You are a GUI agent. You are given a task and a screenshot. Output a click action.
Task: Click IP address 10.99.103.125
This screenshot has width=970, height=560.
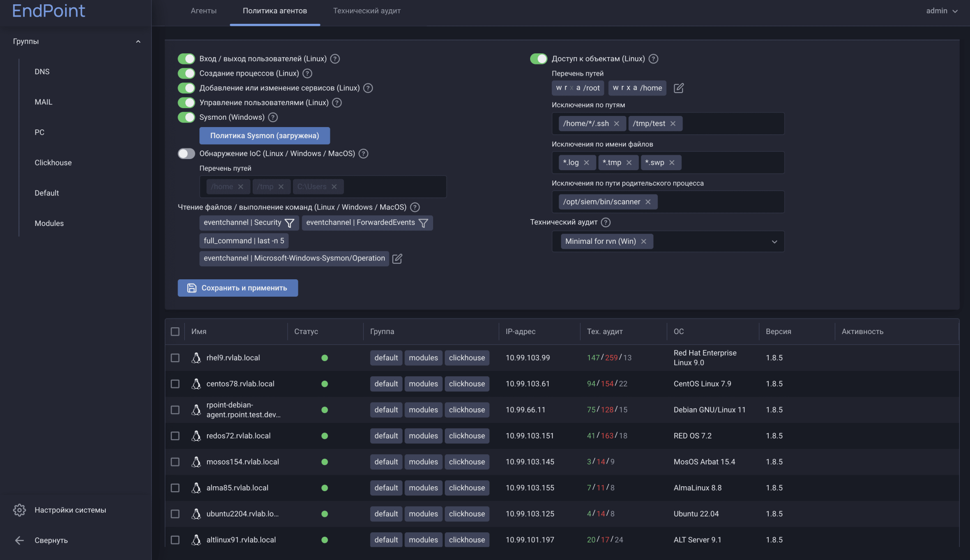coord(530,514)
